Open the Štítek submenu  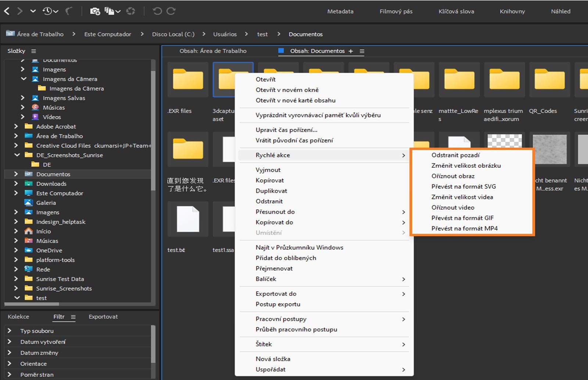pos(324,344)
